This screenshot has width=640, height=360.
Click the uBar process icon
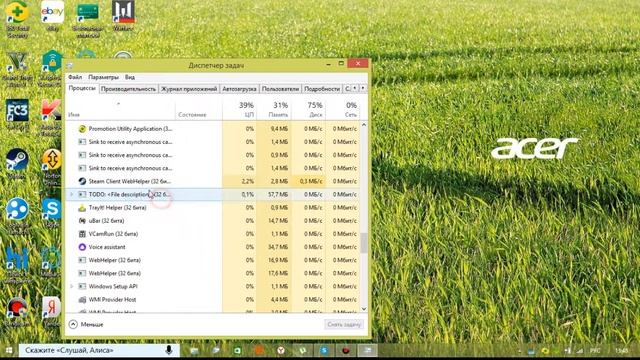[x=82, y=221]
